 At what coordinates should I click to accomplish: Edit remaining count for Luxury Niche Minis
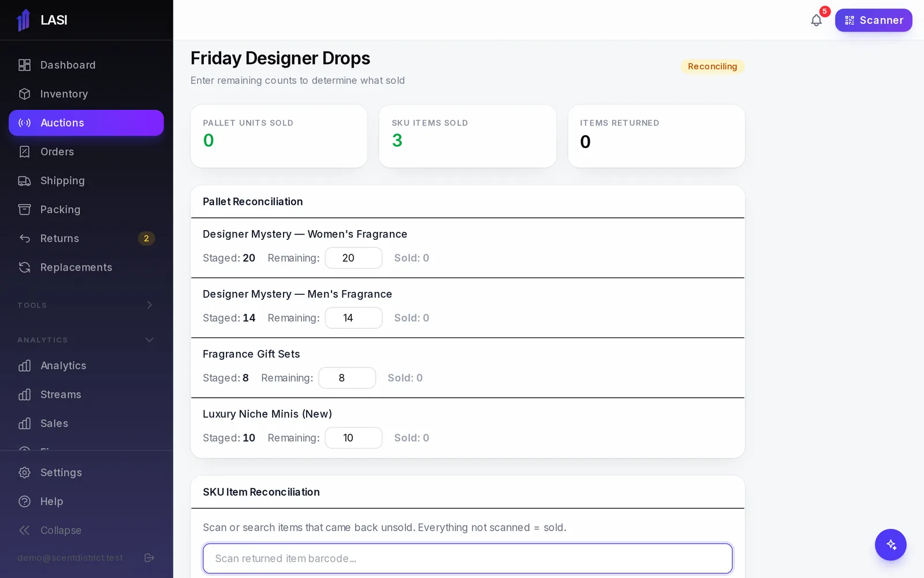(353, 438)
